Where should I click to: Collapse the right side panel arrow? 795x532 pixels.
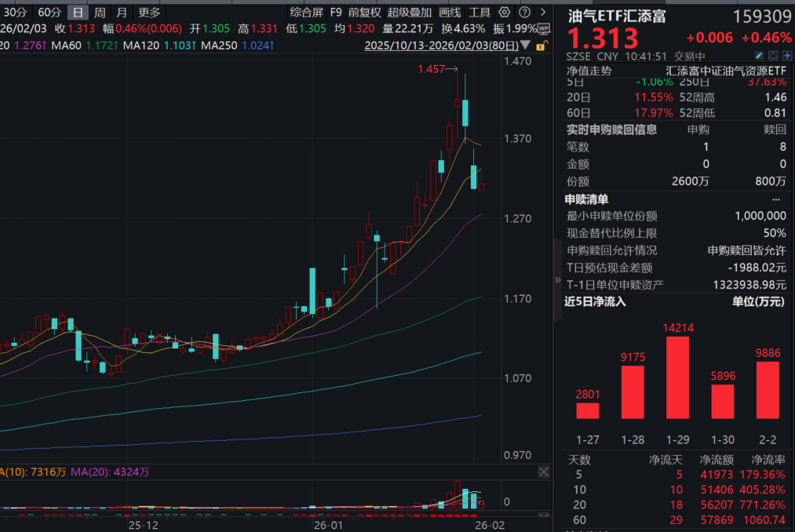558,279
